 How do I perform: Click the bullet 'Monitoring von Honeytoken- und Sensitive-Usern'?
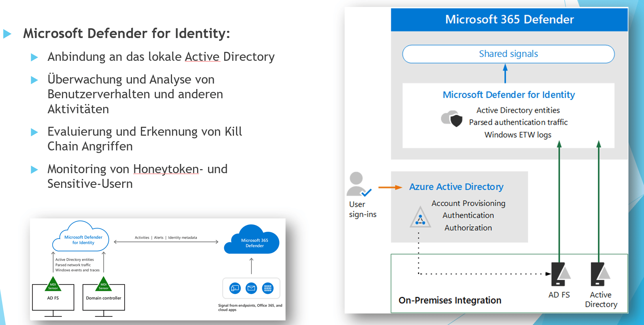[137, 176]
